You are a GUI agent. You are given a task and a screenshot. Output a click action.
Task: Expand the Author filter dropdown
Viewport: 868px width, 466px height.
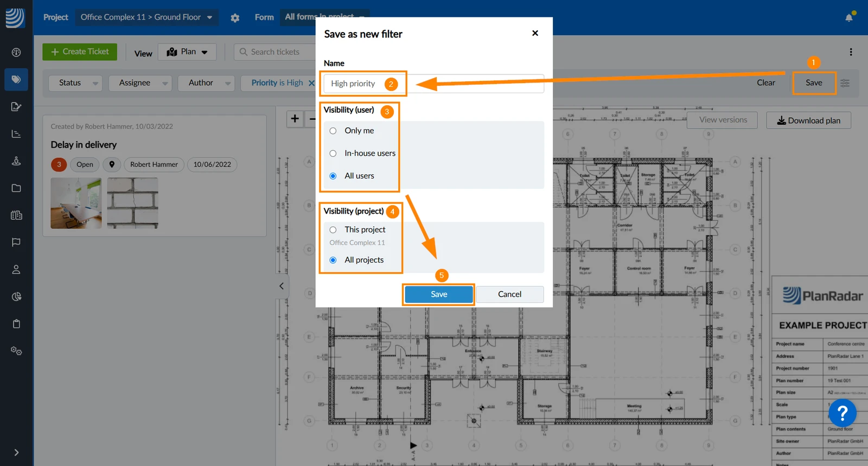206,83
